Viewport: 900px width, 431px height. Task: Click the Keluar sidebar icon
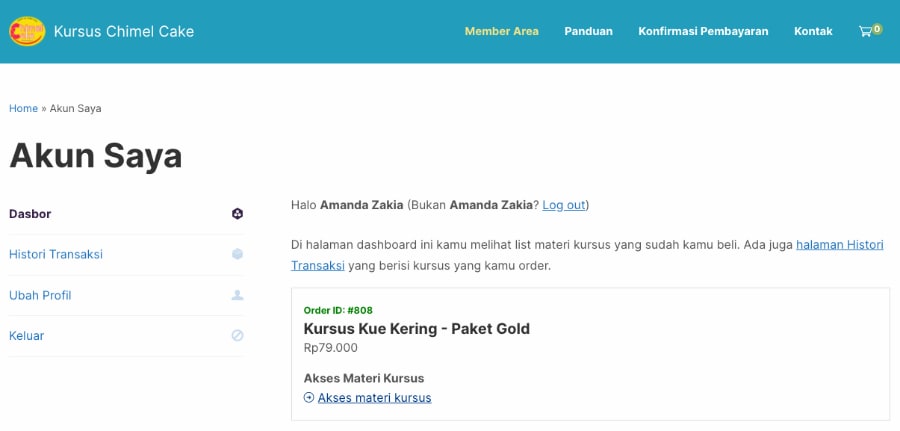coord(237,336)
